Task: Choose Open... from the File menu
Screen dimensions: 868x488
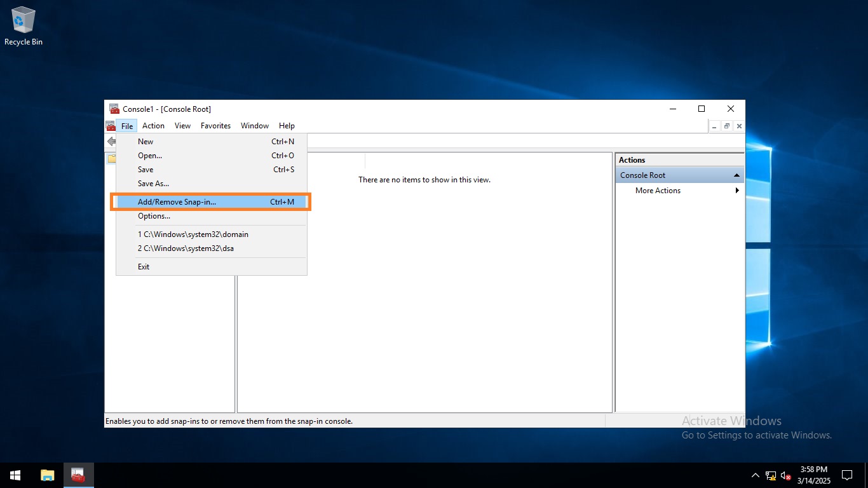Action: pos(212,156)
